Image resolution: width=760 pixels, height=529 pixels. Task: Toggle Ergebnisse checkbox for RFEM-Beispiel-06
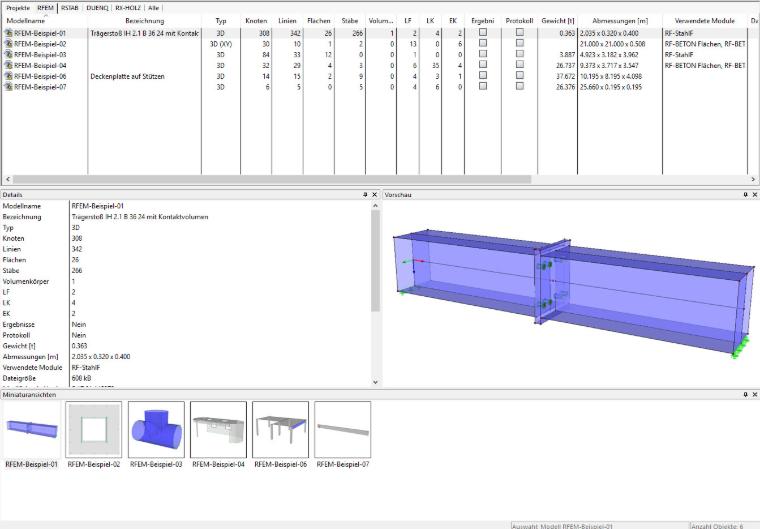483,75
